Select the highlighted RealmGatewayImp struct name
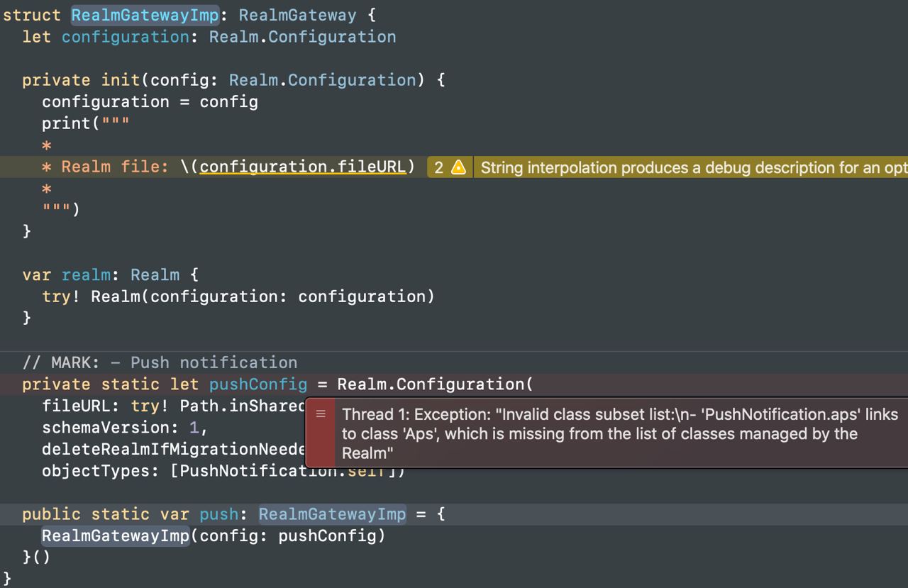The height and width of the screenshot is (588, 908). 145,15
